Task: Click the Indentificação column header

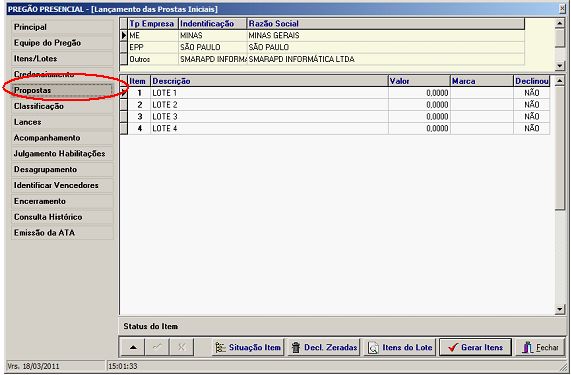Action: click(213, 24)
